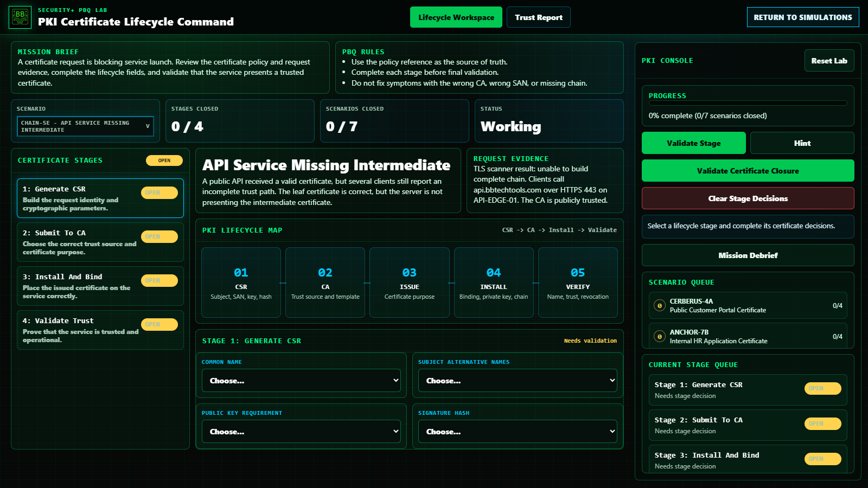Click OPEN badge on Submit To CA stage
868x488 pixels.
coord(159,237)
